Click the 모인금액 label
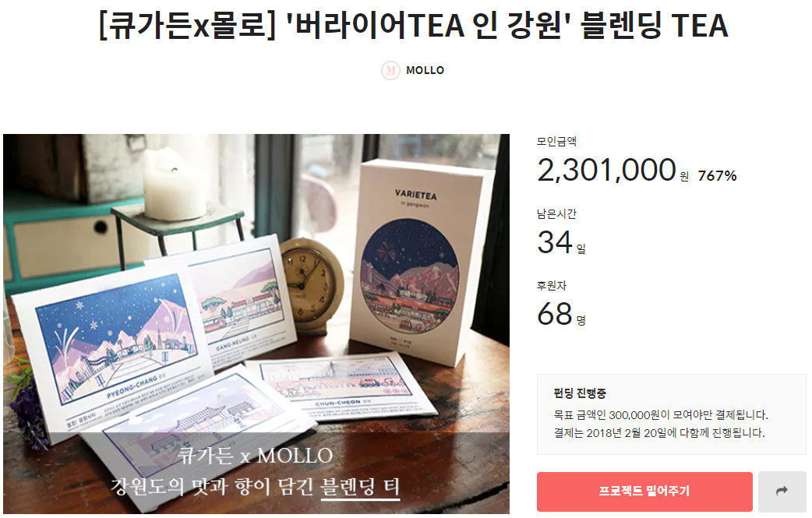Image resolution: width=812 pixels, height=518 pixels. [556, 141]
